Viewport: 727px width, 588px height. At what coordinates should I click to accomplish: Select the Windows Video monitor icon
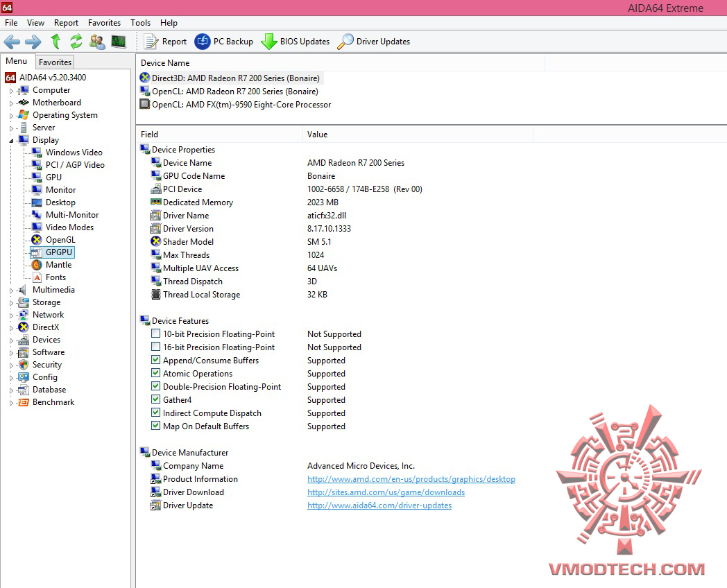37,152
